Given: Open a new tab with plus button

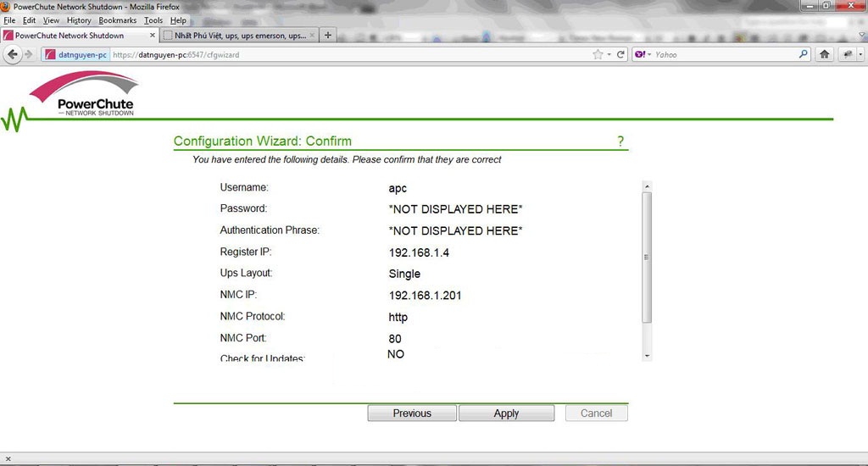Looking at the screenshot, I should (328, 35).
